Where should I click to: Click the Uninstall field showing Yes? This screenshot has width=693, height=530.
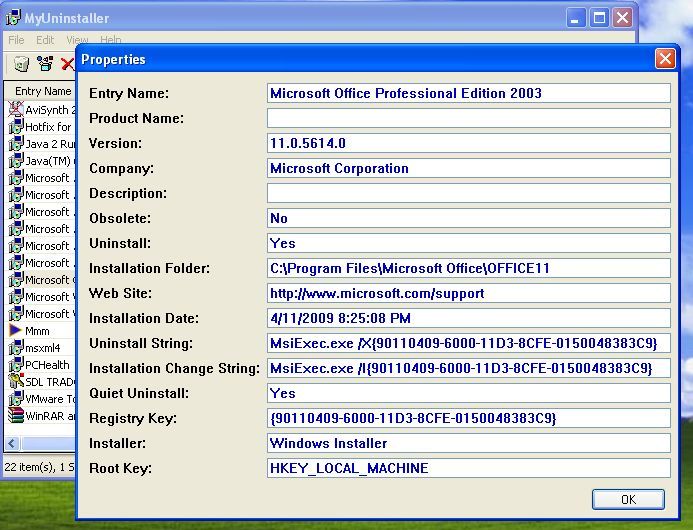coord(468,243)
